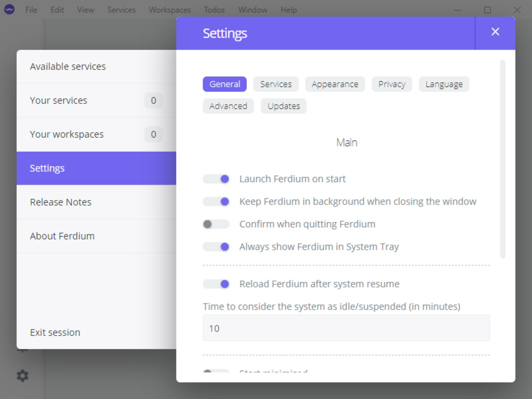
Task: Click the Your workspaces count badge
Action: click(x=154, y=134)
